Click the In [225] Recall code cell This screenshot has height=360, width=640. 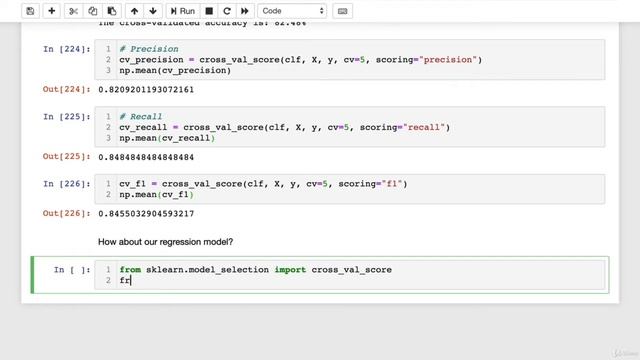[350, 127]
